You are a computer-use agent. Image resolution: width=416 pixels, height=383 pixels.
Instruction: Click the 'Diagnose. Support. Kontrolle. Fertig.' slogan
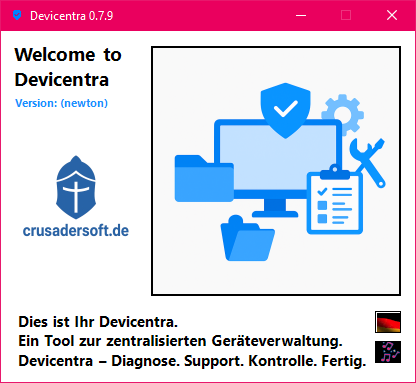239,361
